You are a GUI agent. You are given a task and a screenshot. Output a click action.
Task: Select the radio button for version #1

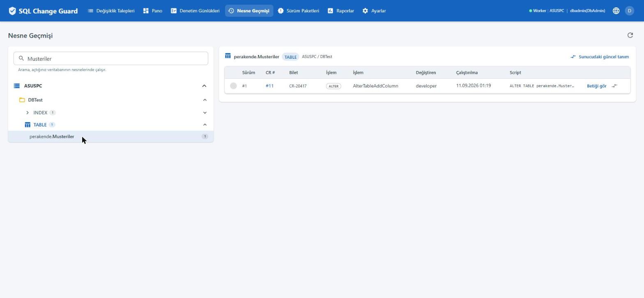(233, 86)
